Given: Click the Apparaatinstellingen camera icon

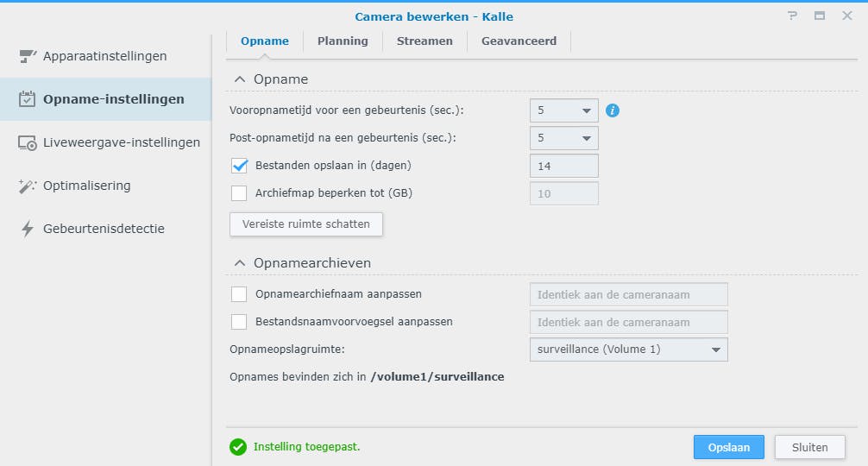Looking at the screenshot, I should [27, 56].
